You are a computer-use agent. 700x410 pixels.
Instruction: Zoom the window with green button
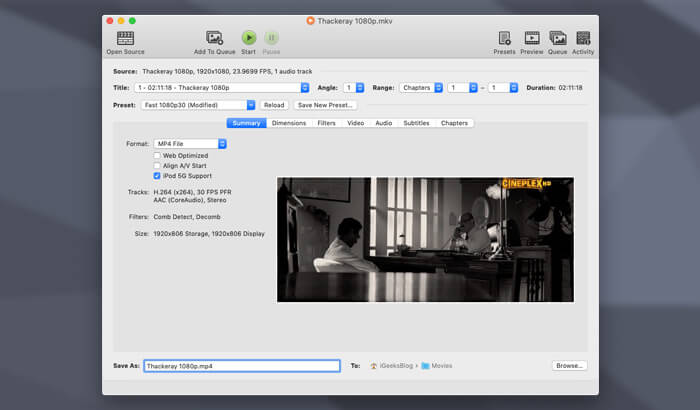point(132,21)
